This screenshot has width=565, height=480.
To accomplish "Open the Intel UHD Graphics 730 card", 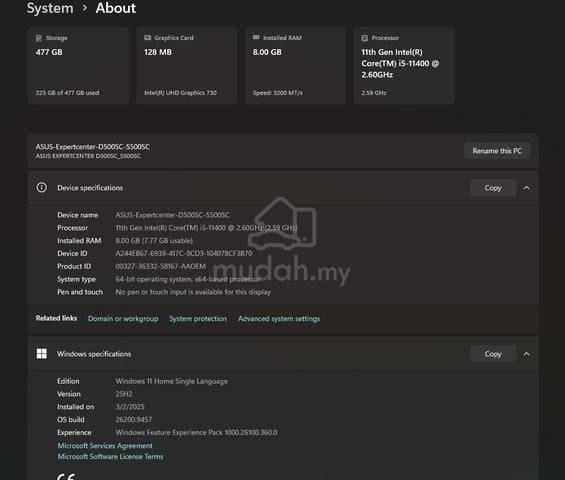I will (187, 66).
